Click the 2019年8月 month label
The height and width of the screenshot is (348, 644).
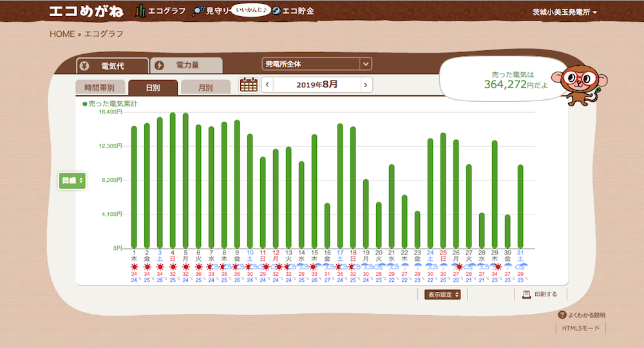[x=317, y=84]
